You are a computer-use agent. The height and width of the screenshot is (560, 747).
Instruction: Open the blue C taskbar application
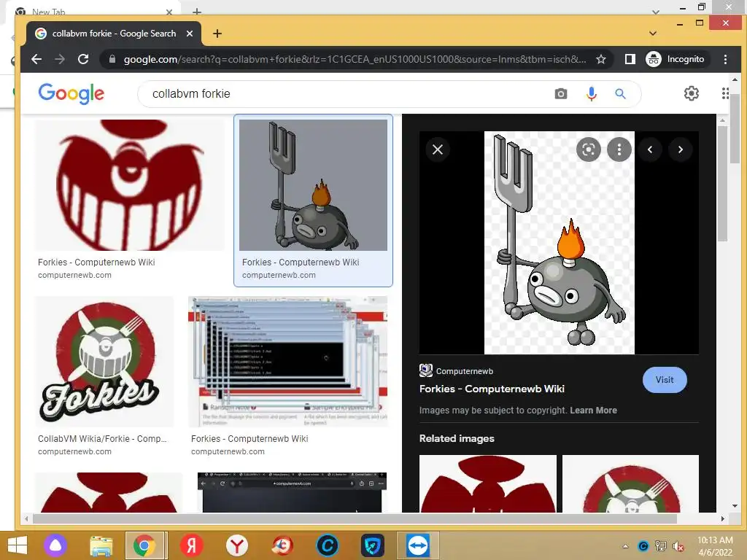(328, 545)
